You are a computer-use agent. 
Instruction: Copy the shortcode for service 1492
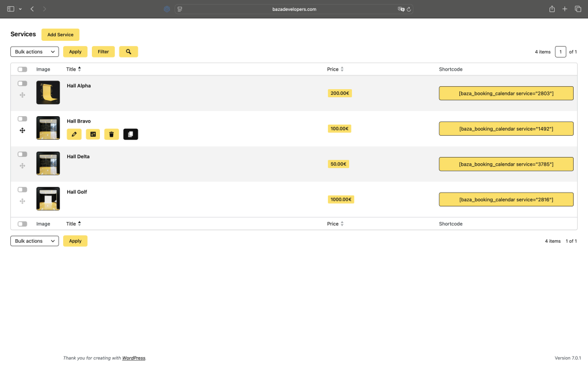pos(506,128)
